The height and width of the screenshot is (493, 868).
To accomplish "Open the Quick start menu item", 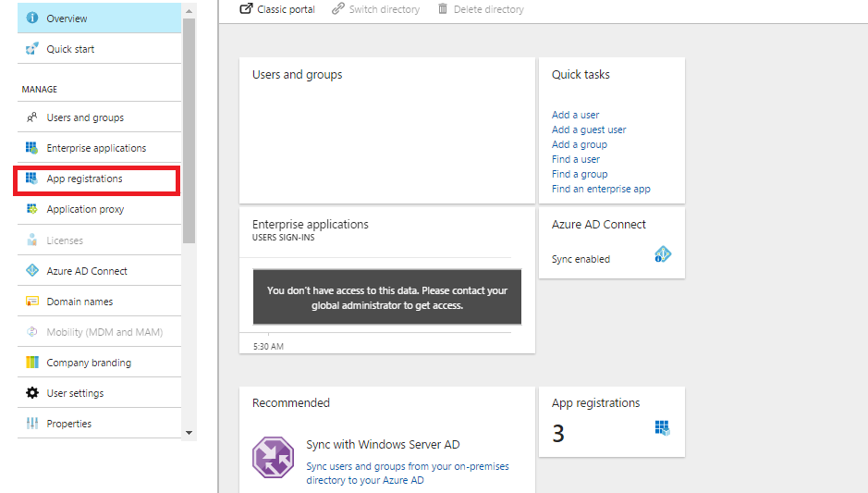I will click(x=99, y=49).
